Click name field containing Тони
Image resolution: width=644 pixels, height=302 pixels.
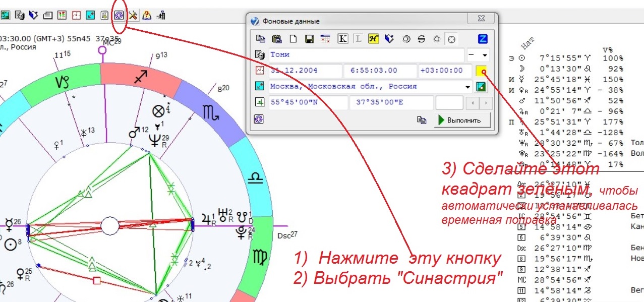(x=366, y=54)
